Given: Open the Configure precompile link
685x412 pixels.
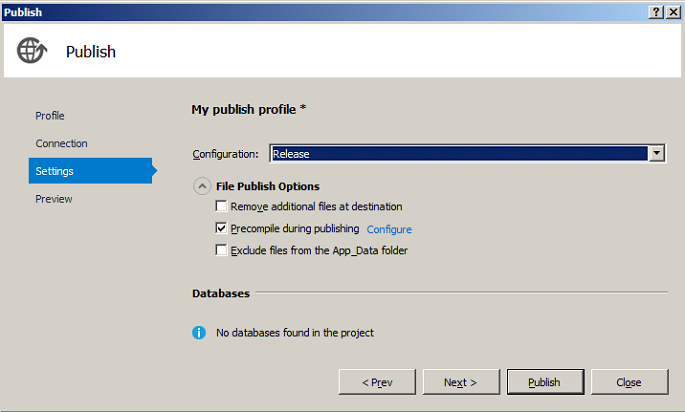Looking at the screenshot, I should tap(389, 230).
